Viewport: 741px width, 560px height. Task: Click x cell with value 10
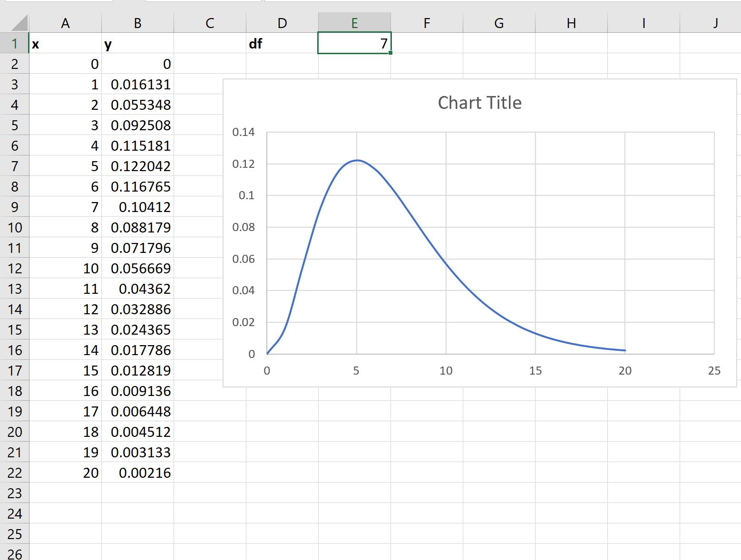pyautogui.click(x=66, y=268)
